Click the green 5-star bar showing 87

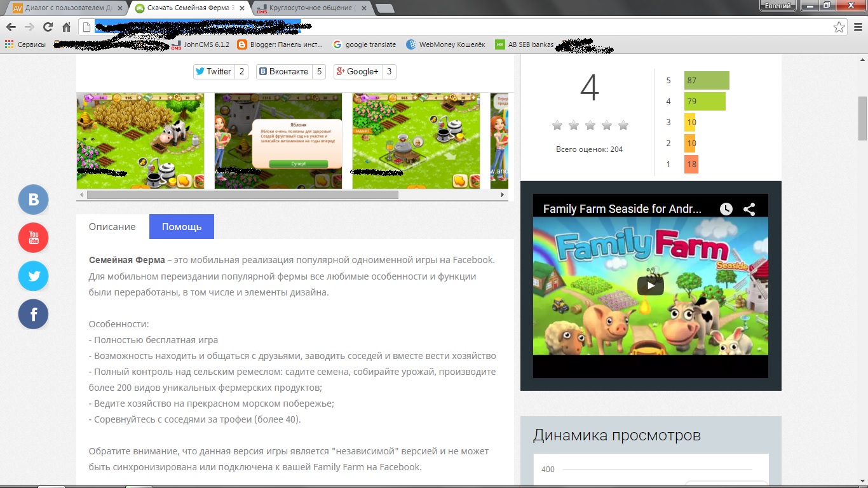click(x=707, y=81)
